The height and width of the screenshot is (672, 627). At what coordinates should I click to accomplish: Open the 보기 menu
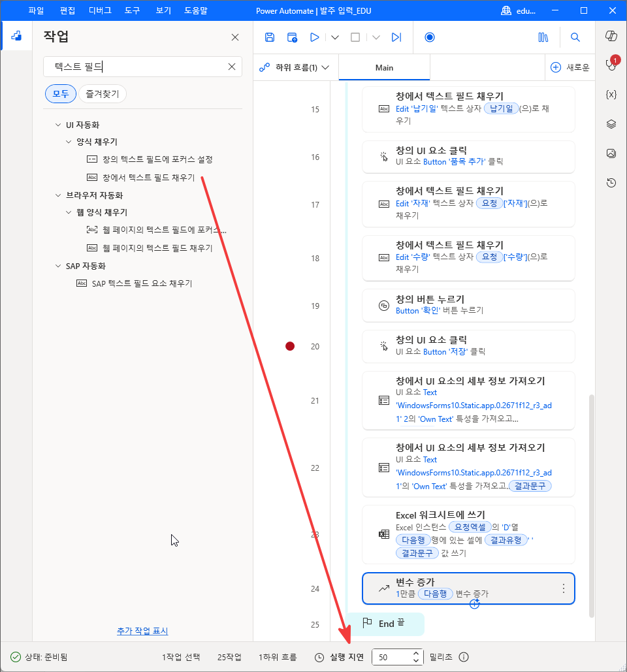[163, 10]
